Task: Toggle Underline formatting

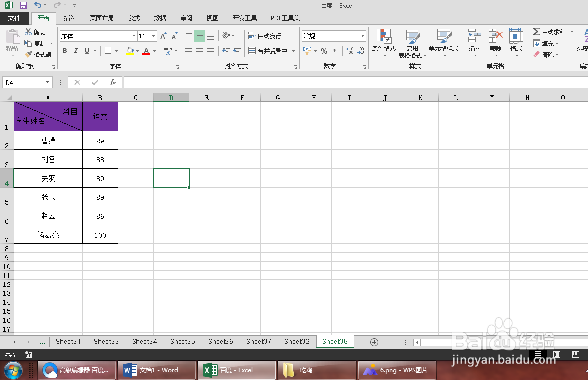Action: 87,51
